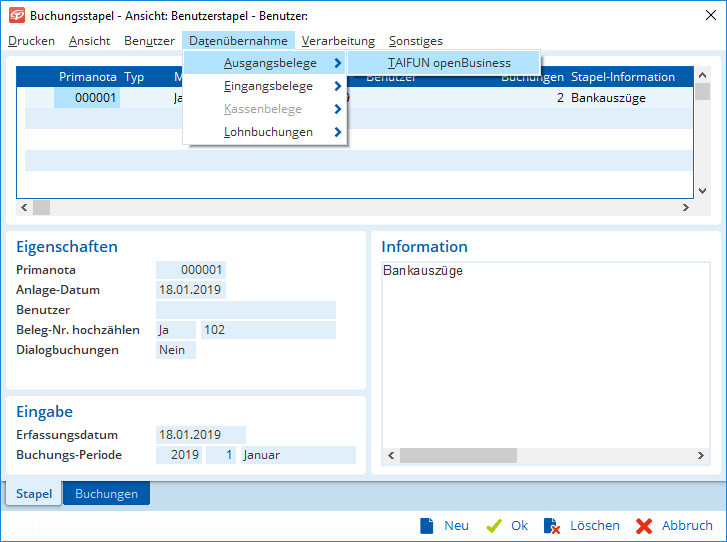Click Buchungs-Periode year 2019 field
This screenshot has height=542, width=727.
coord(179,455)
